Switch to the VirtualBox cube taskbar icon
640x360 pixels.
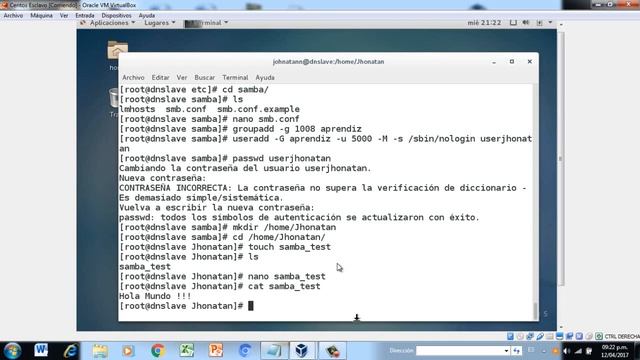tap(302, 351)
